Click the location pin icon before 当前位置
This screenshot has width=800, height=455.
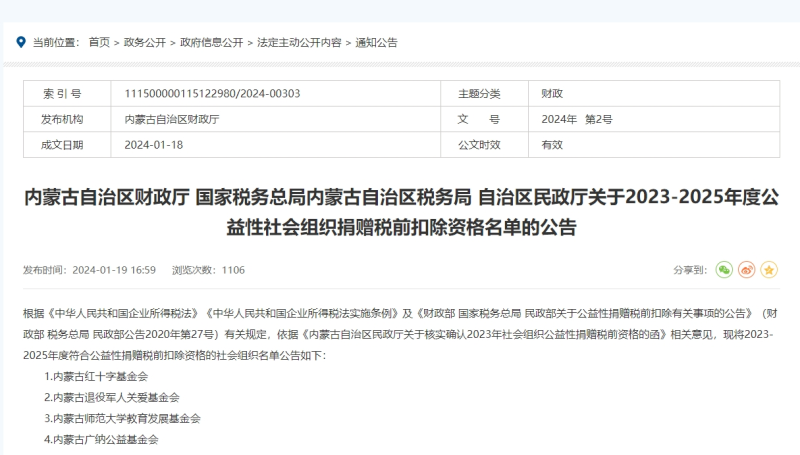coord(21,43)
